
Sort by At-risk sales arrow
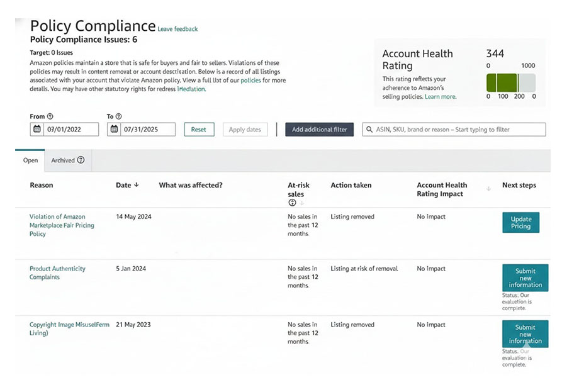(301, 203)
